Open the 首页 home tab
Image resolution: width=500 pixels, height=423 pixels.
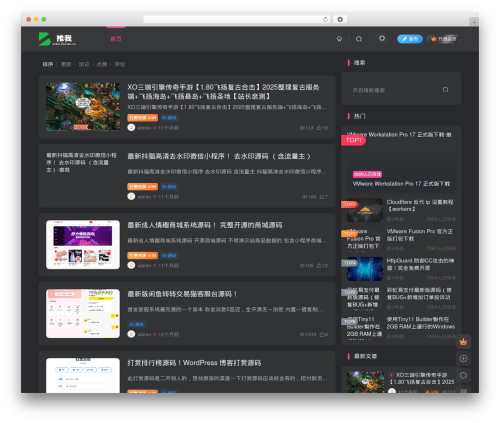(x=116, y=39)
